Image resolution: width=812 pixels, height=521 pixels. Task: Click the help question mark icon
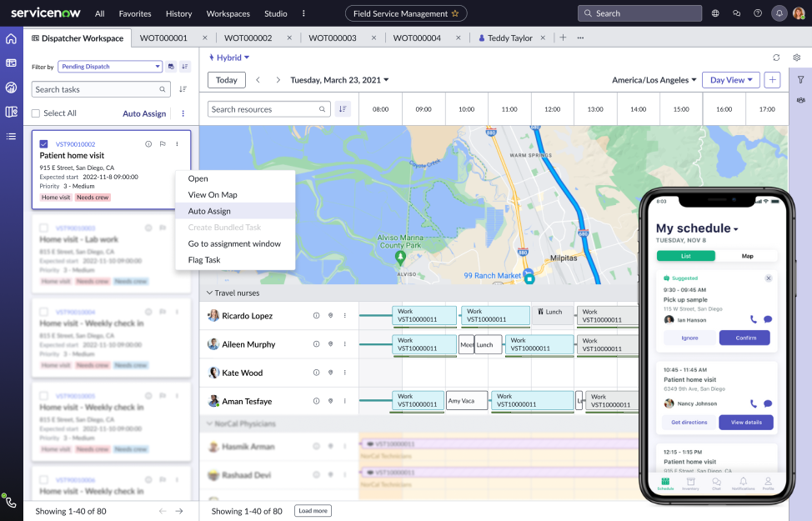[757, 13]
